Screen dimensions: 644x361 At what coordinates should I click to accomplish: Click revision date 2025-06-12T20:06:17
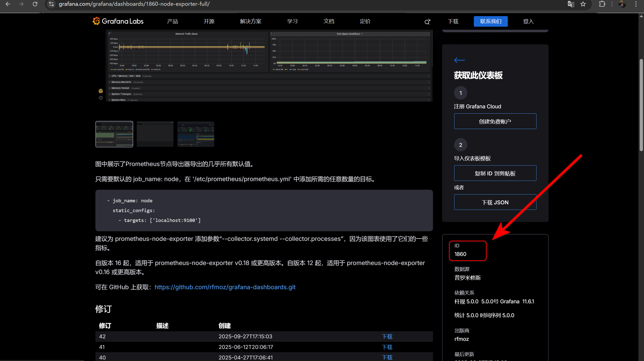(246, 347)
